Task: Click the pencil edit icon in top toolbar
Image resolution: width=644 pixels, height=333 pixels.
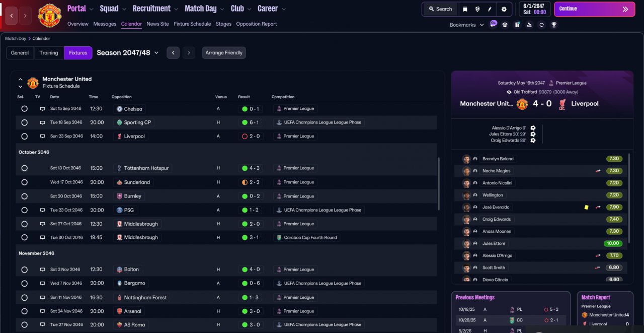Action: 490,9
